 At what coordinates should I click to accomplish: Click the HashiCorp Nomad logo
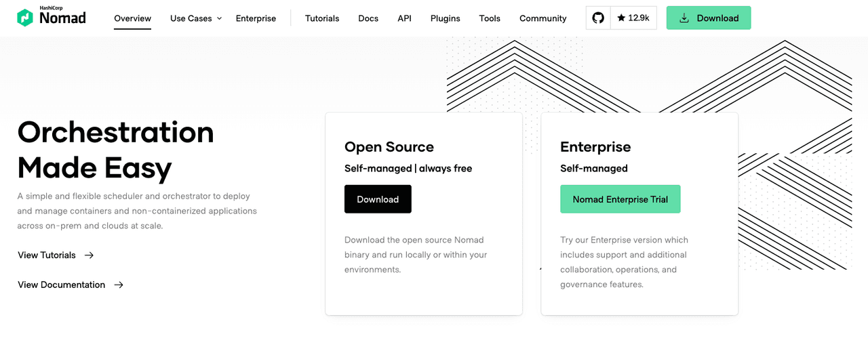[52, 17]
